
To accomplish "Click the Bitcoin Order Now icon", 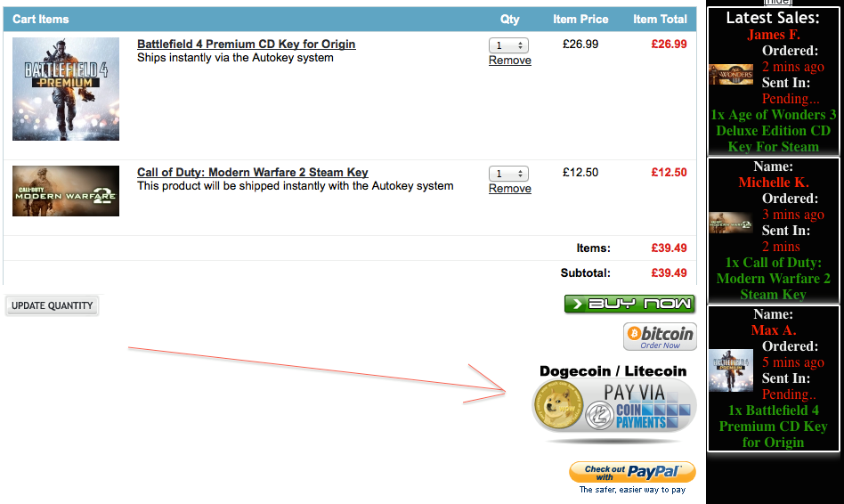I will pyautogui.click(x=660, y=337).
